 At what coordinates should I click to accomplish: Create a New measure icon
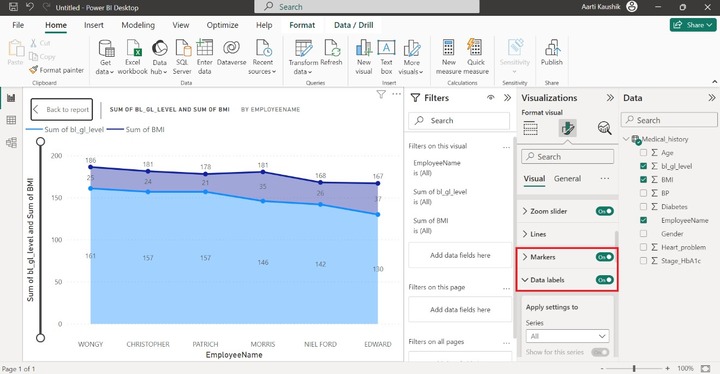coord(449,48)
